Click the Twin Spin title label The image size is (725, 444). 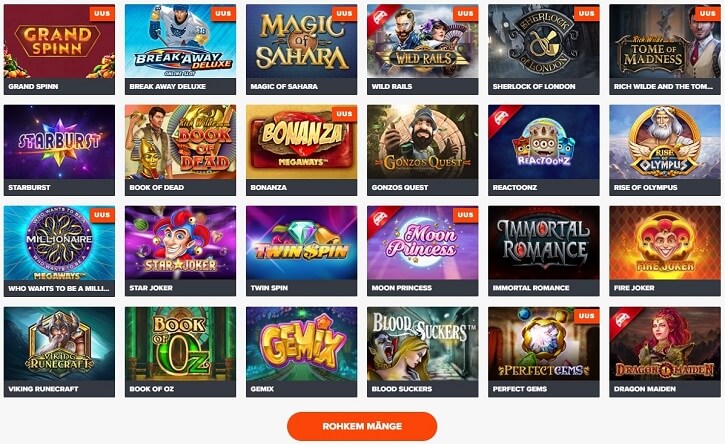[269, 288]
